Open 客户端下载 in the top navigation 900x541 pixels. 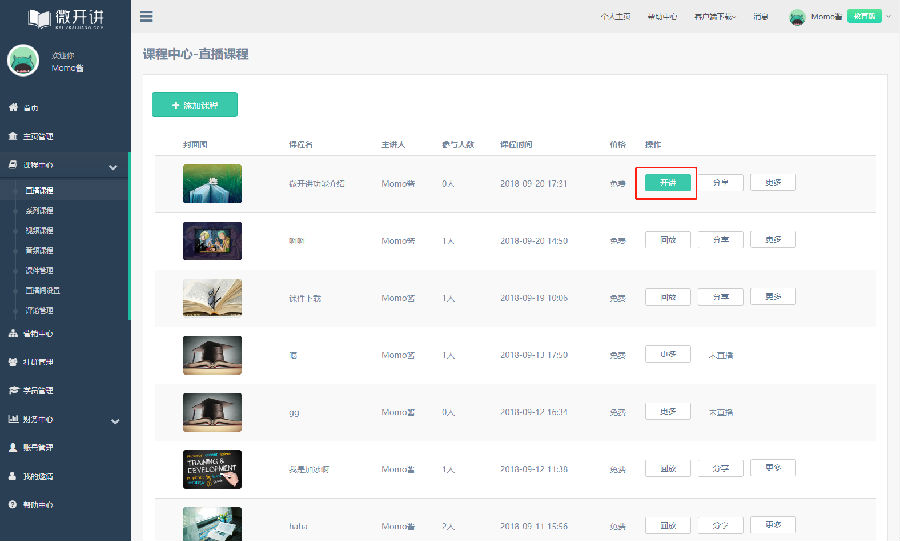click(x=715, y=17)
